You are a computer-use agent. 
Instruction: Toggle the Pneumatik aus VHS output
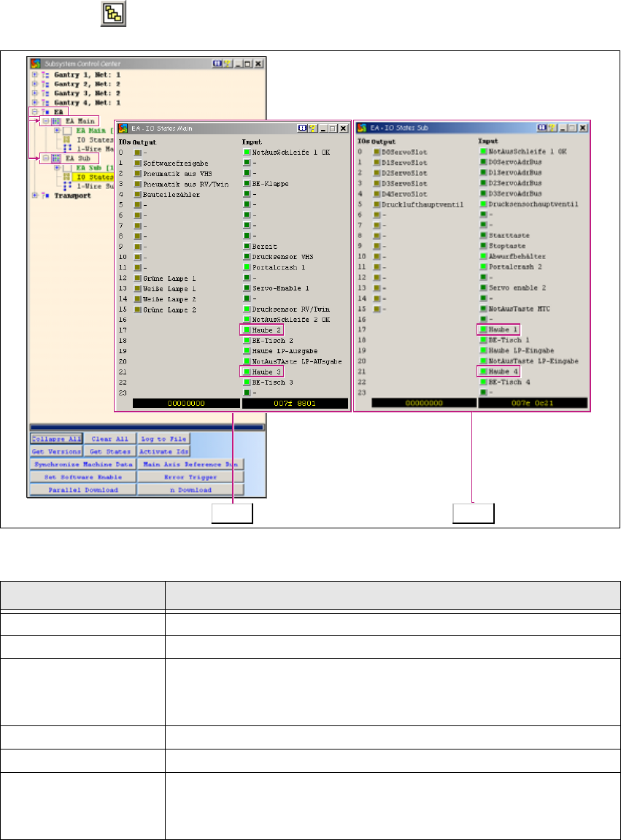click(x=138, y=173)
